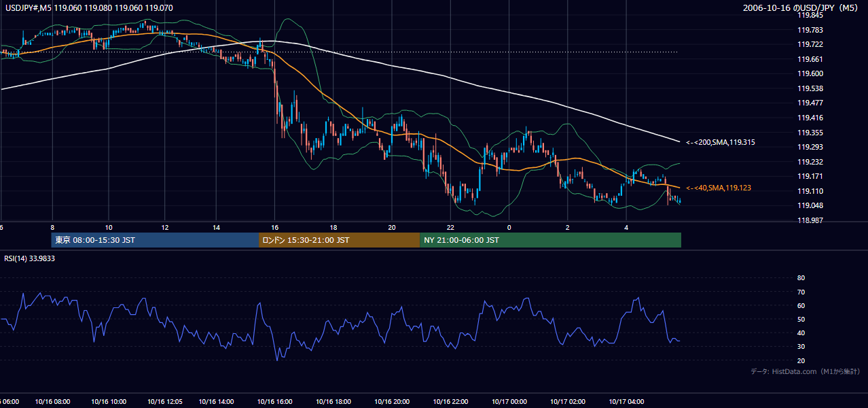Click hour tick 16 under price chart
Screen dimensions: 868x408
275,227
